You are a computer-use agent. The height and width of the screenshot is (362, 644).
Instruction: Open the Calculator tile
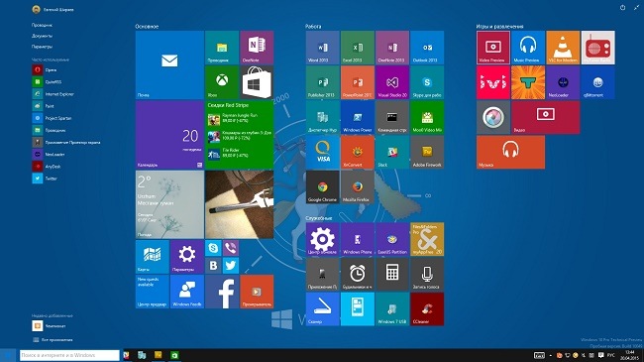[392, 274]
